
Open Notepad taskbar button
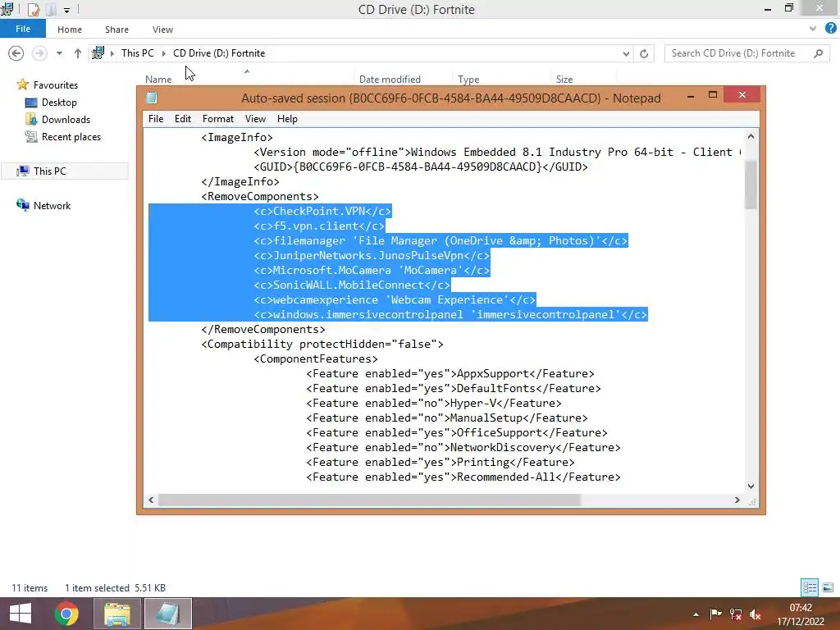[x=167, y=614]
